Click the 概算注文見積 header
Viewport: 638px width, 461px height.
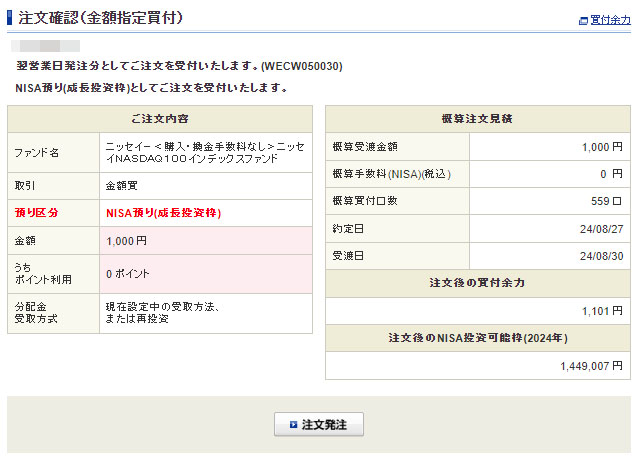tap(477, 119)
